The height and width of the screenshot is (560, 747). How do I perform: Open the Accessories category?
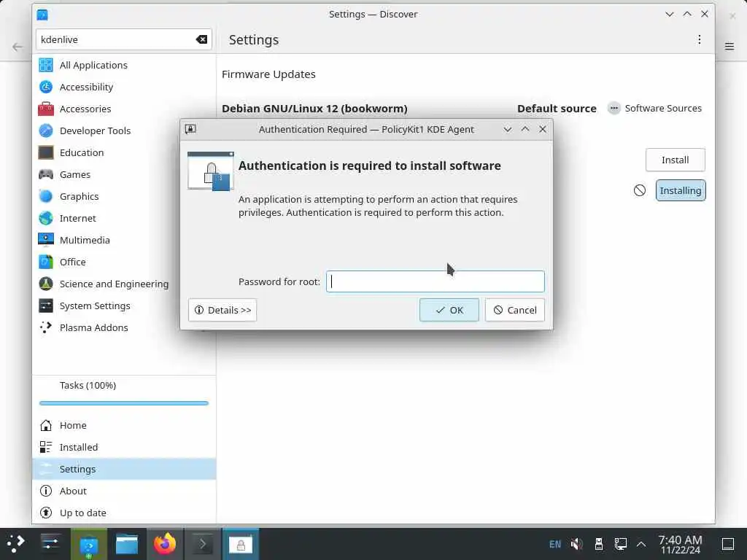(124, 109)
